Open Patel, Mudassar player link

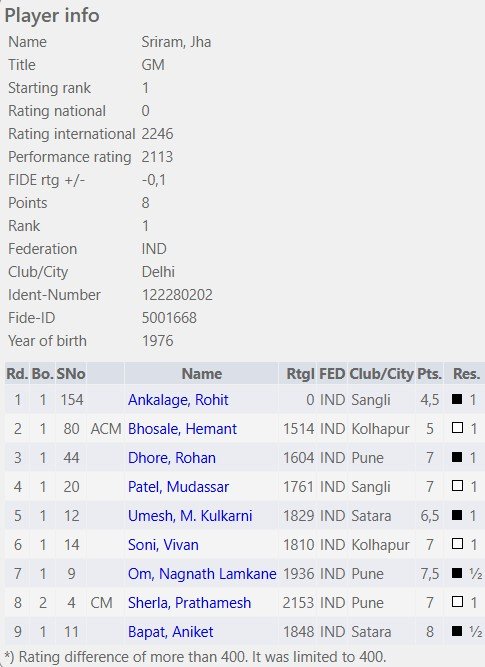(x=178, y=487)
